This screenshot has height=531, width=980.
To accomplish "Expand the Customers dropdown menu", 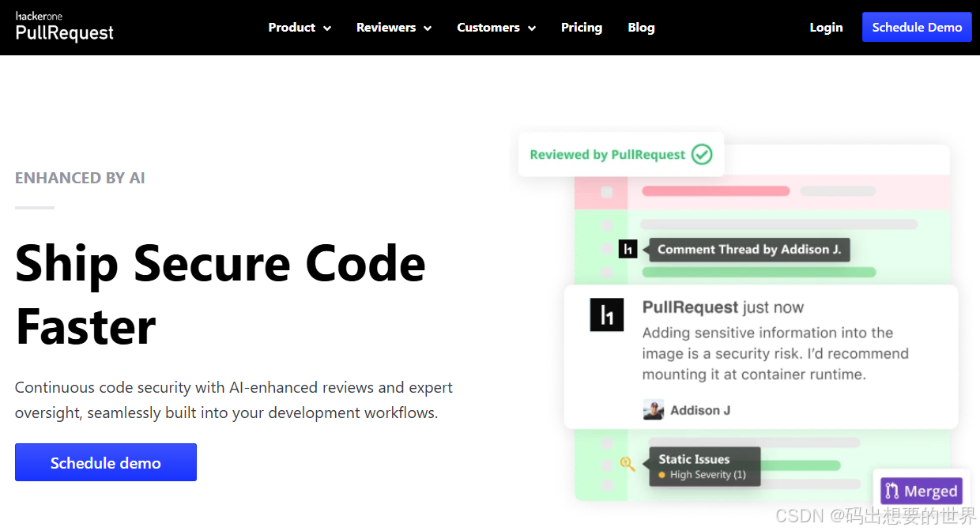I will (496, 28).
